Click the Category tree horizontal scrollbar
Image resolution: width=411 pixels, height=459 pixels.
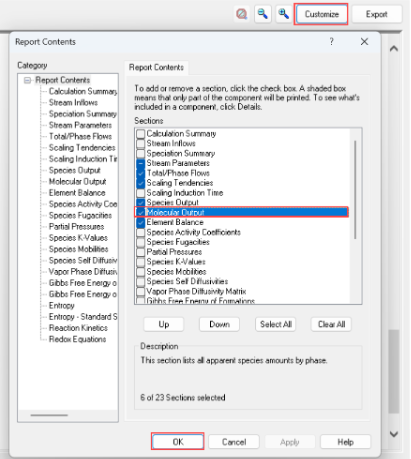coord(49,415)
